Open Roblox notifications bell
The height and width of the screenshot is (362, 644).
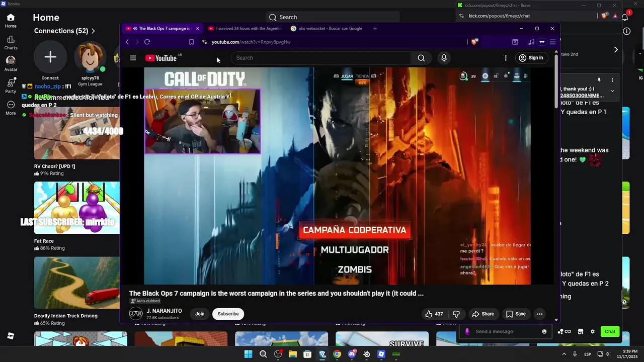point(624,17)
